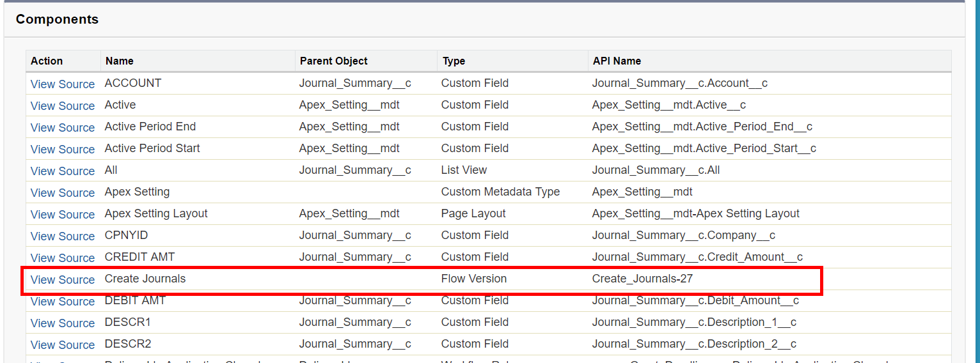Open View Source for Active Period End
This screenshot has height=363, width=980.
pyautogui.click(x=62, y=127)
